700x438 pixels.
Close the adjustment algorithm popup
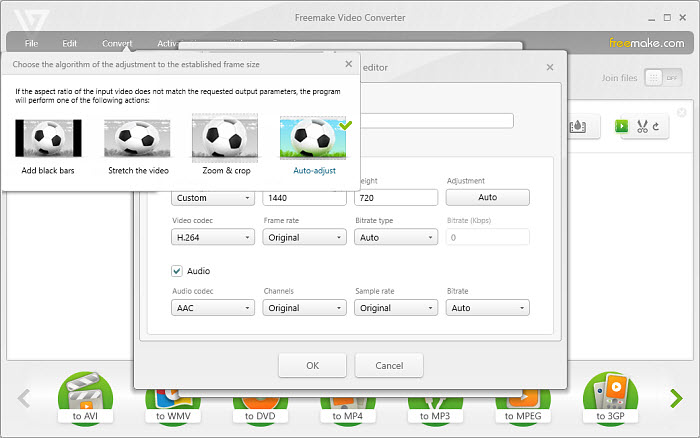[x=349, y=64]
